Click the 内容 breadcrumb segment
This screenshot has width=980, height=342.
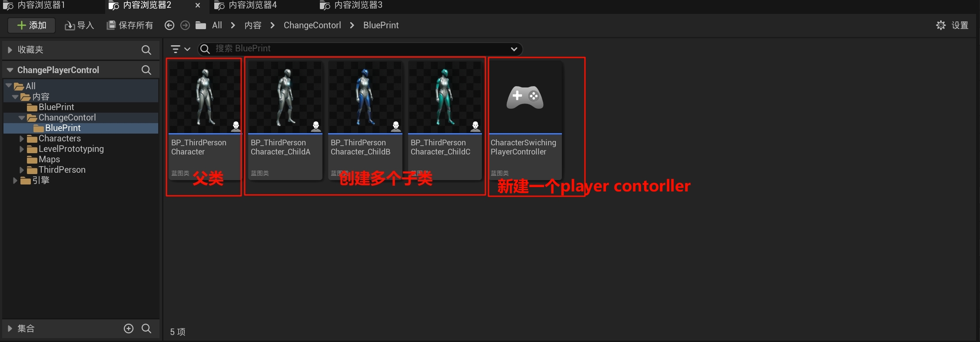coord(253,25)
